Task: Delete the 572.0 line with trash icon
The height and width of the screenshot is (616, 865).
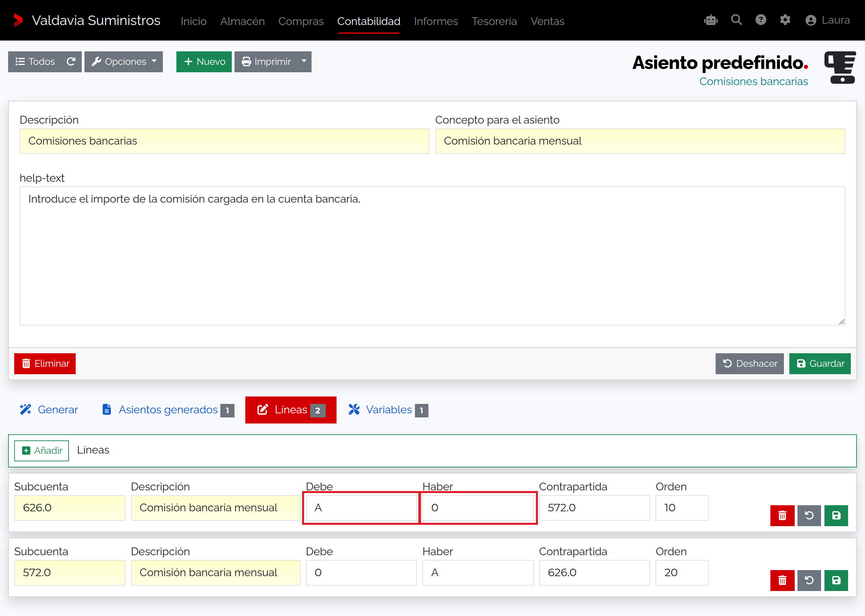Action: 782,580
